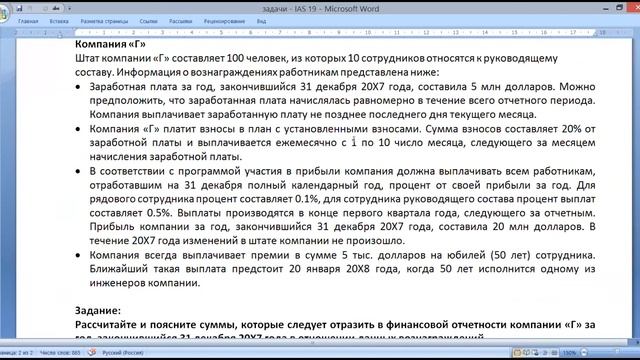This screenshot has width=640, height=360.
Task: Click the bold heading Задание:
Action: click(x=98, y=311)
